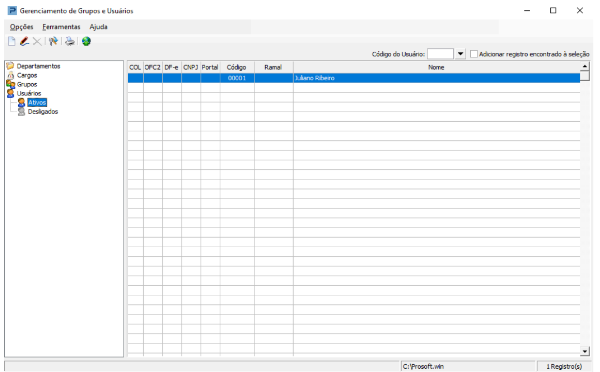Click the red pencil edit icon
The width and height of the screenshot is (600, 372).
(24, 41)
